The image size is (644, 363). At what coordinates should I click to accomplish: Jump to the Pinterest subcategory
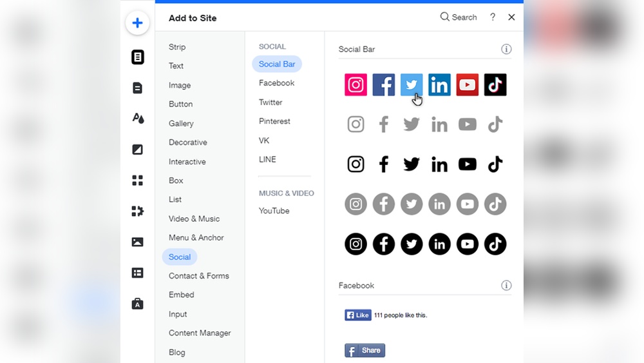point(274,121)
